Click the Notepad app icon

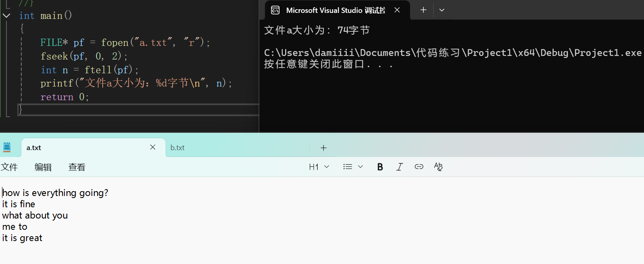tap(7, 147)
